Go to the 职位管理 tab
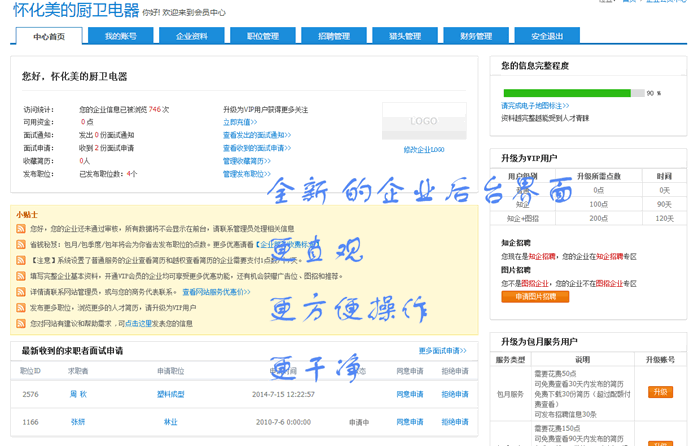Viewport: 690px width, 446px height. pos(263,36)
